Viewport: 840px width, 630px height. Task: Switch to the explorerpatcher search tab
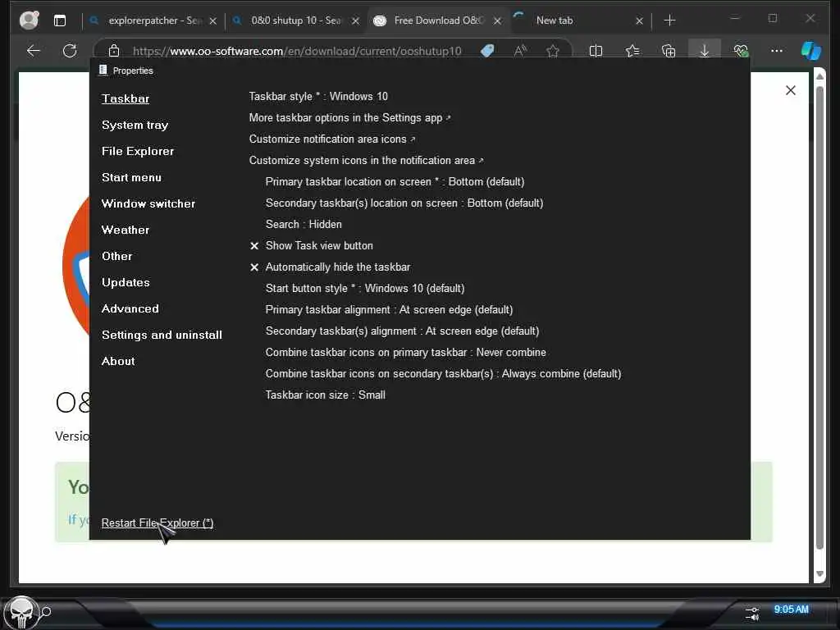pyautogui.click(x=154, y=21)
